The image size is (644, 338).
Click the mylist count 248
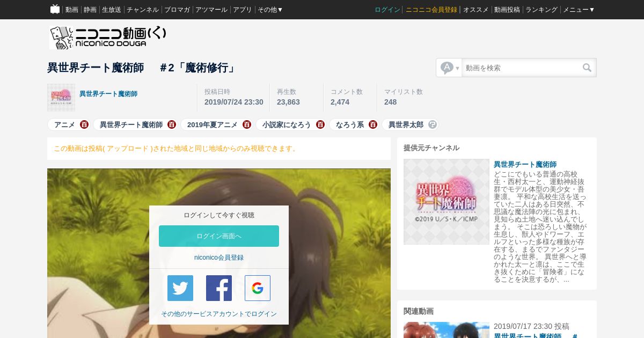tap(390, 102)
